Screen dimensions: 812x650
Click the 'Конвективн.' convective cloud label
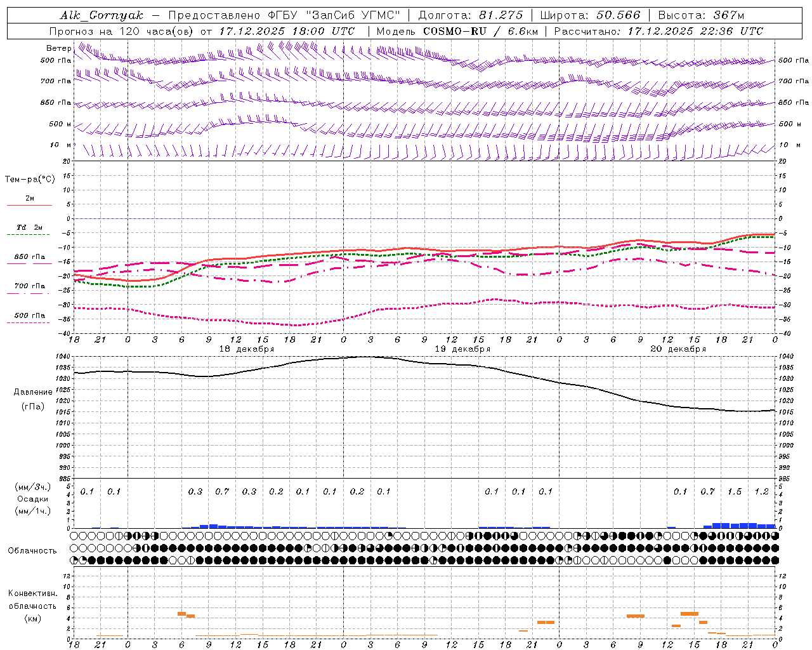click(33, 593)
